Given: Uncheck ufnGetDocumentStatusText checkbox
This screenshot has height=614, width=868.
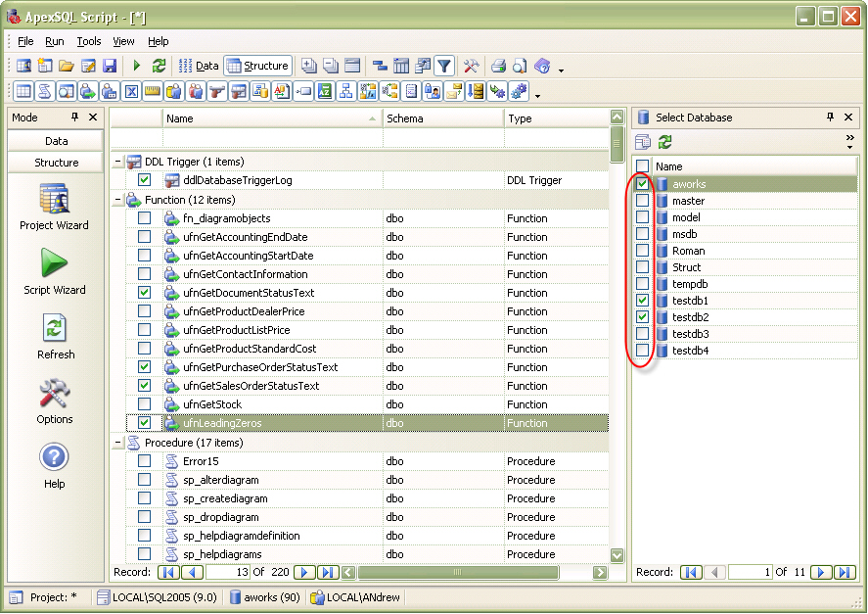Looking at the screenshot, I should (x=145, y=293).
